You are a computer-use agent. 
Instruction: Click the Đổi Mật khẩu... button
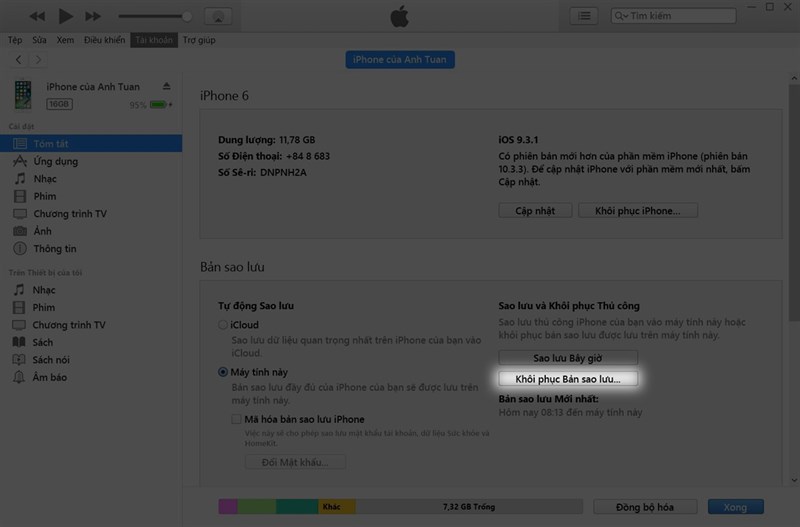coord(295,462)
